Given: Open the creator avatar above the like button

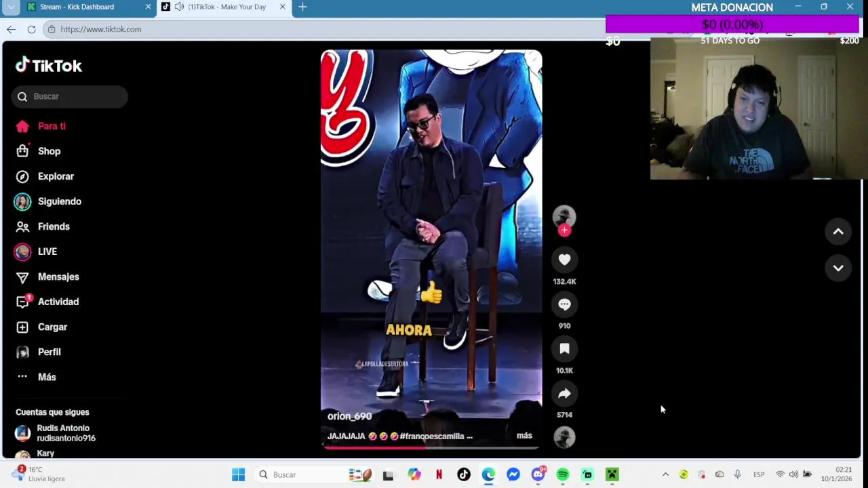Looking at the screenshot, I should (x=564, y=217).
